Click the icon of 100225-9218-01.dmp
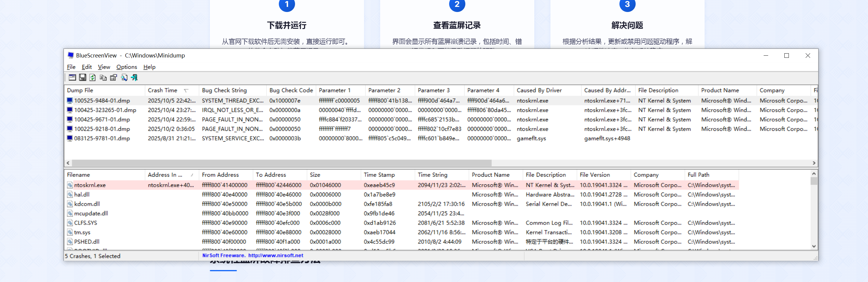The image size is (868, 282). click(70, 128)
